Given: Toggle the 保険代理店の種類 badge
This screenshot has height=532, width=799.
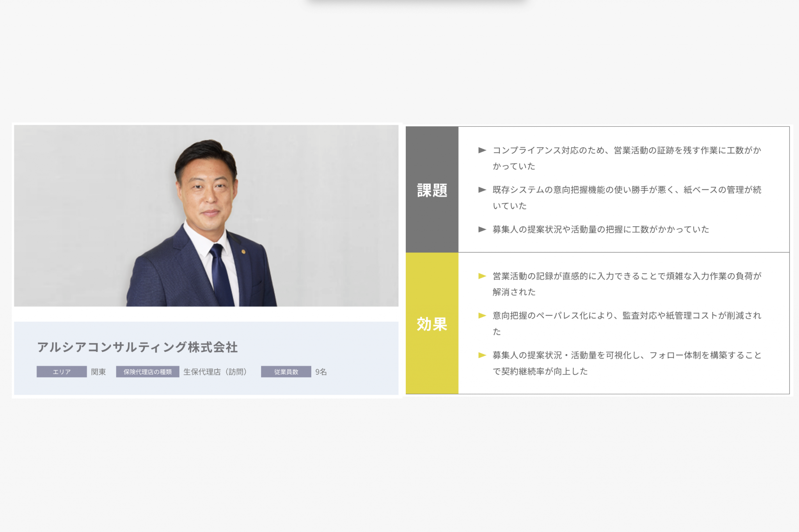Looking at the screenshot, I should (147, 372).
